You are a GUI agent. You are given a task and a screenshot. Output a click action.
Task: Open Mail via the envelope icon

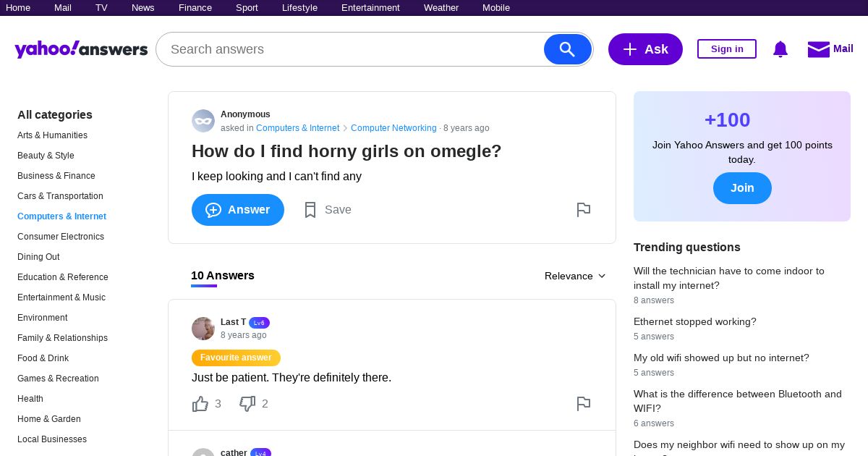818,49
